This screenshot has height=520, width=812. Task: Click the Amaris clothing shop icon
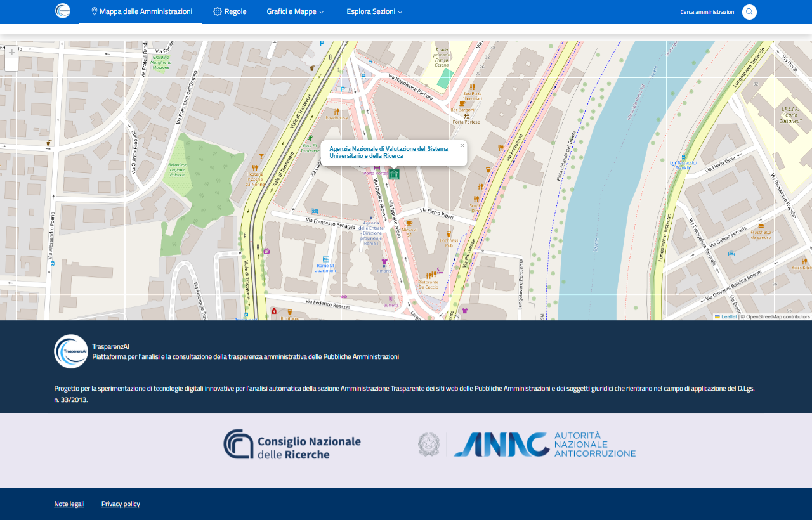[384, 261]
